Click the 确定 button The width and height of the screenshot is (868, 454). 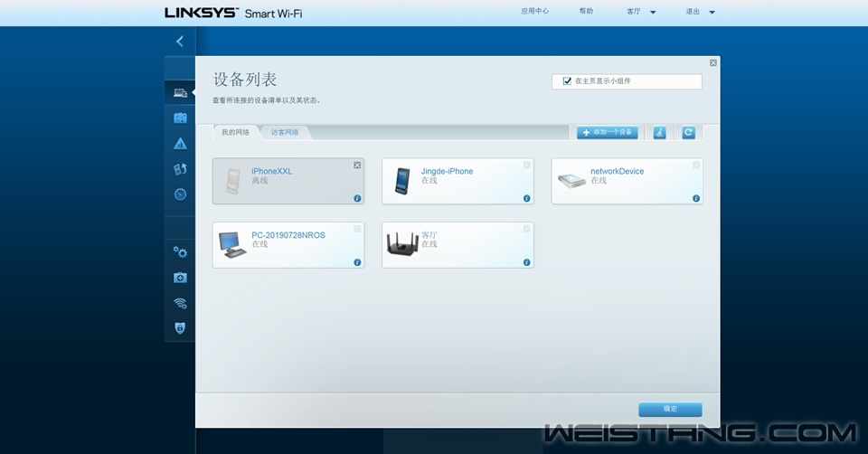(670, 409)
